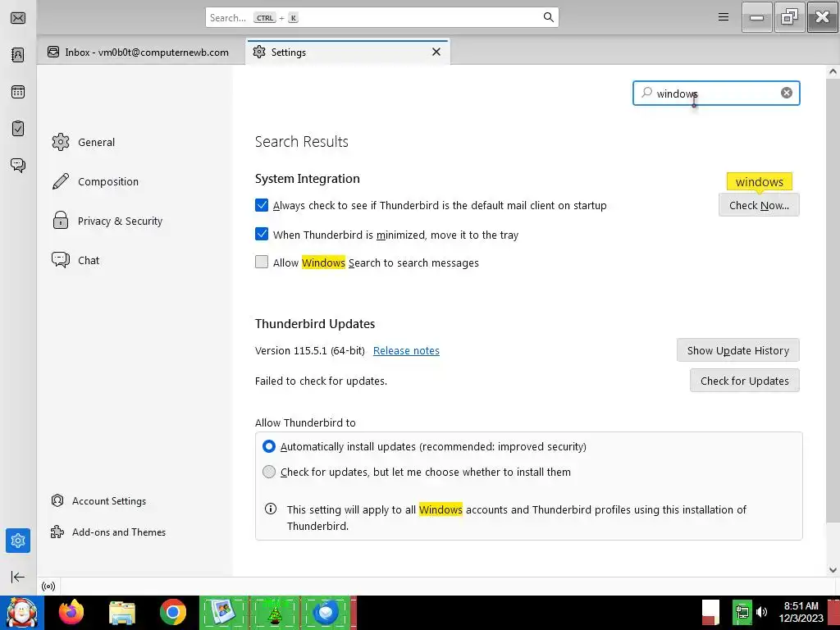The image size is (840, 630).
Task: Click the Start button with Santa icon
Action: pyautogui.click(x=22, y=612)
